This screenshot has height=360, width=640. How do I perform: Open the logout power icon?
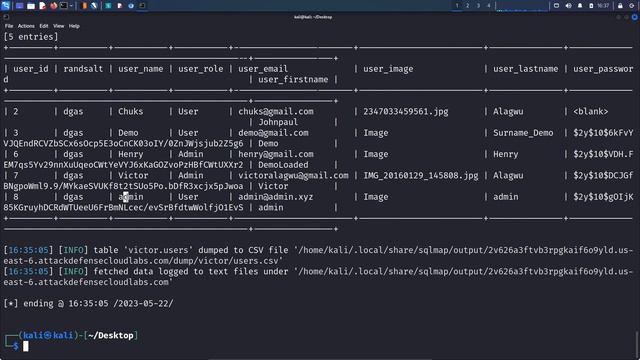[x=632, y=6]
